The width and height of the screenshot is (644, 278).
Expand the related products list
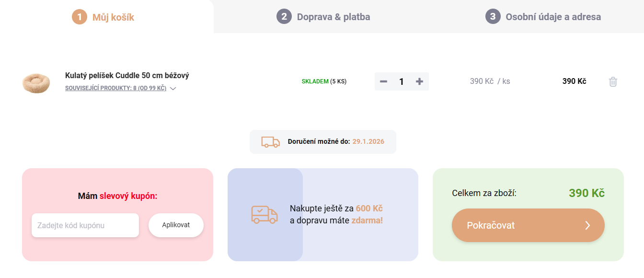point(116,88)
